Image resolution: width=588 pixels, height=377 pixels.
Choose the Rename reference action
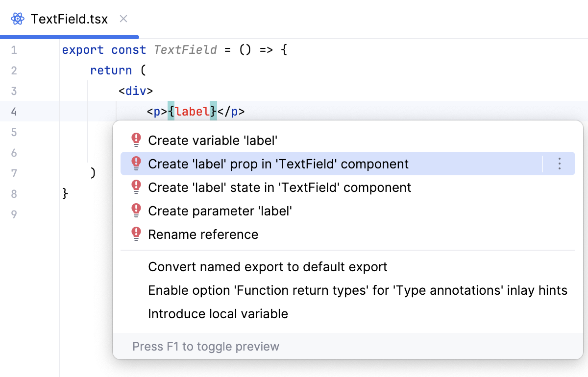coord(203,235)
